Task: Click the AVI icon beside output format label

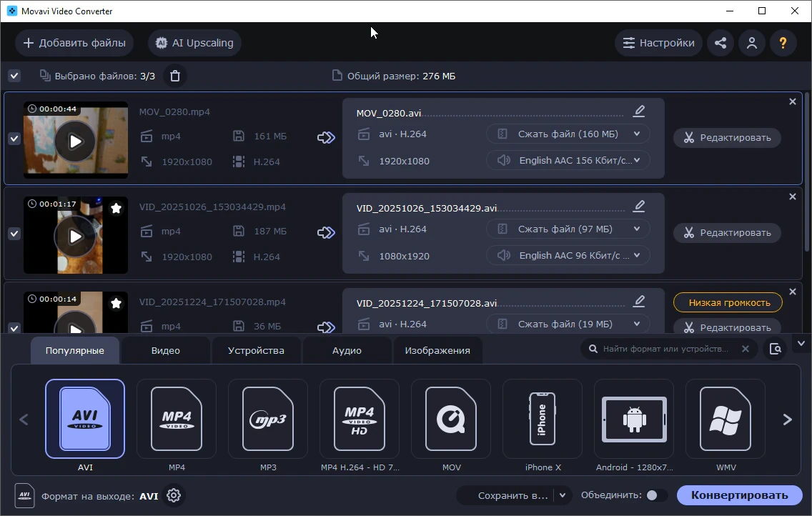Action: click(24, 496)
